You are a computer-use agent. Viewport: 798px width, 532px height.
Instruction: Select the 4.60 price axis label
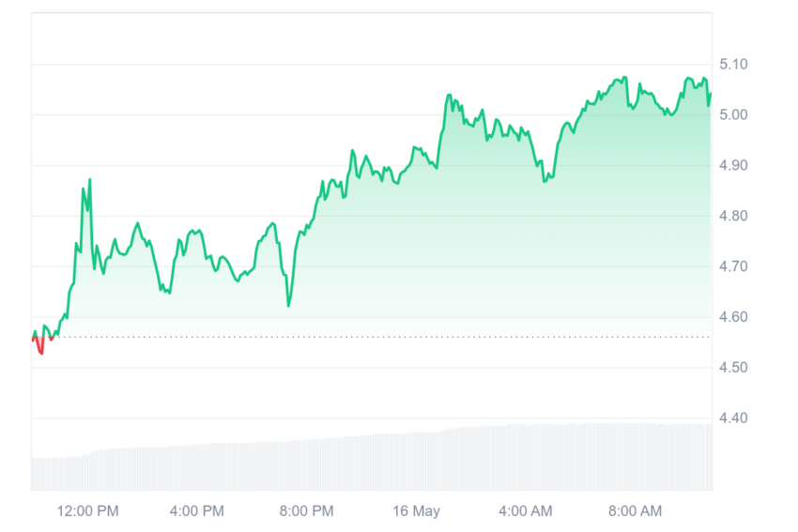pyautogui.click(x=733, y=317)
